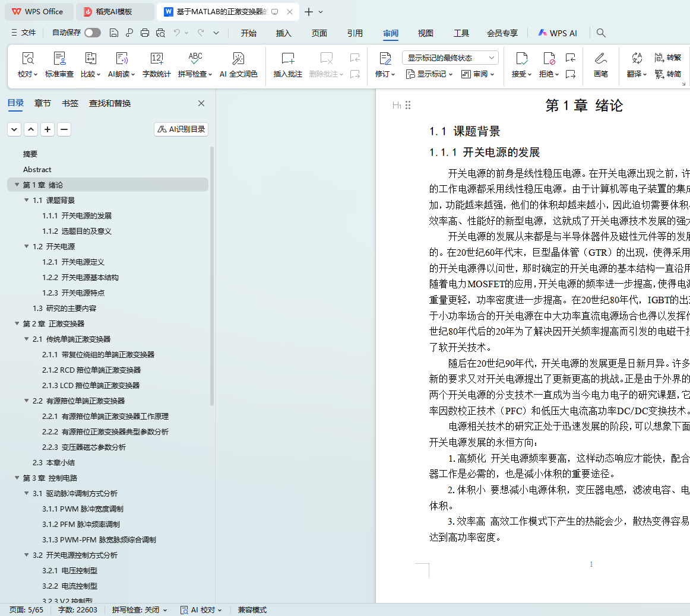Open the 拼写检查 spell check tool
This screenshot has height=616, width=690.
(x=195, y=65)
